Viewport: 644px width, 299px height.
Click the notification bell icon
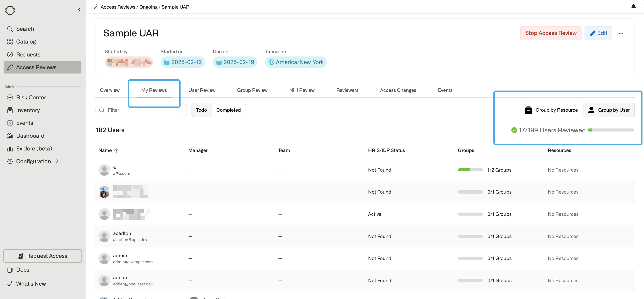click(633, 7)
